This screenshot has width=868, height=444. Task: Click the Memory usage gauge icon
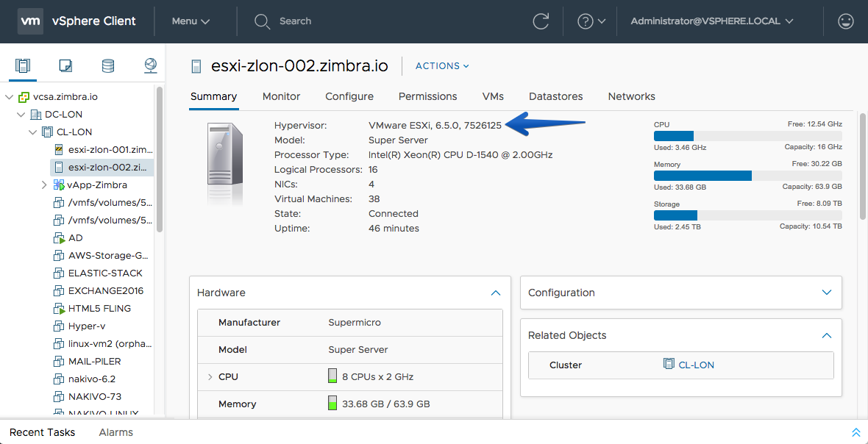point(332,404)
